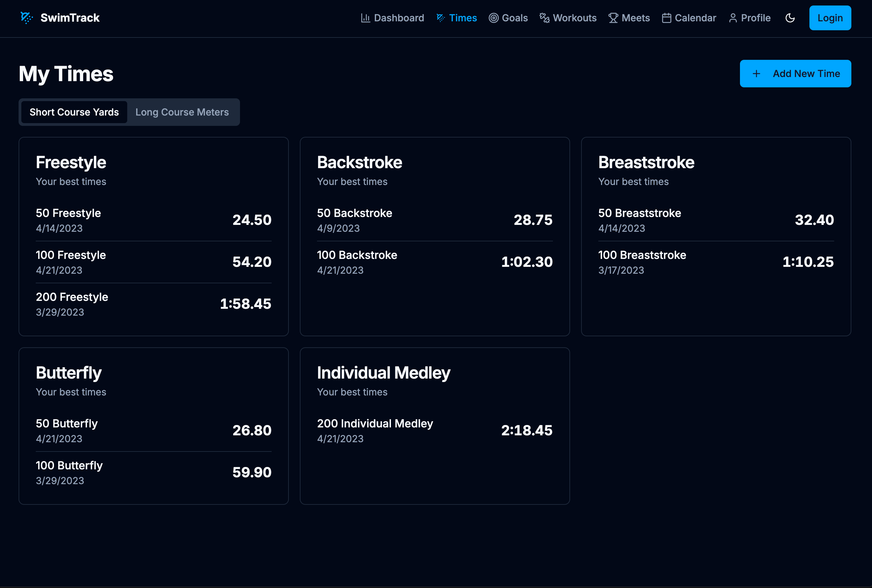Click the 3/29/2023 date under 200 Freestyle
The width and height of the screenshot is (872, 588).
point(60,312)
